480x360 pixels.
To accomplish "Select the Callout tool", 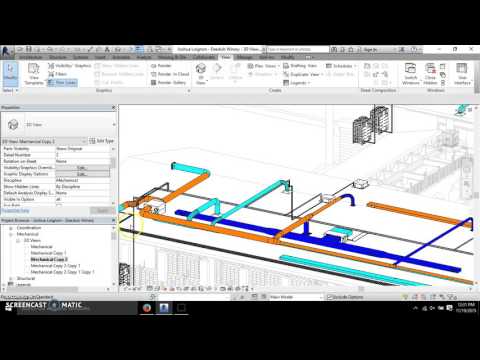I will pos(235,72).
